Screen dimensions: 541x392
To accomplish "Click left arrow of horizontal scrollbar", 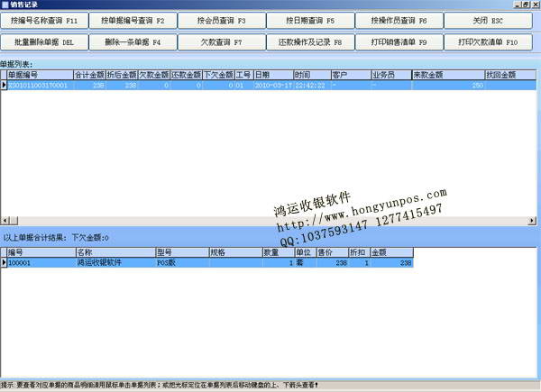I will coord(5,220).
